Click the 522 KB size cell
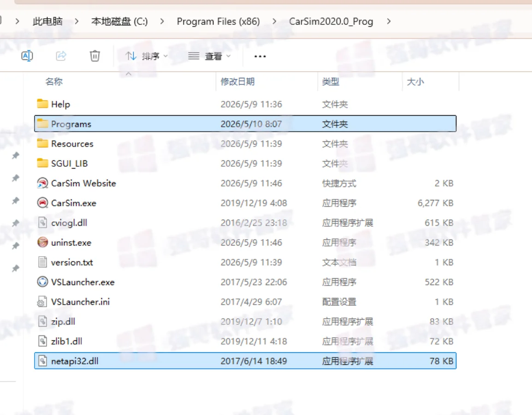Image resolution: width=532 pixels, height=415 pixels. pos(439,282)
